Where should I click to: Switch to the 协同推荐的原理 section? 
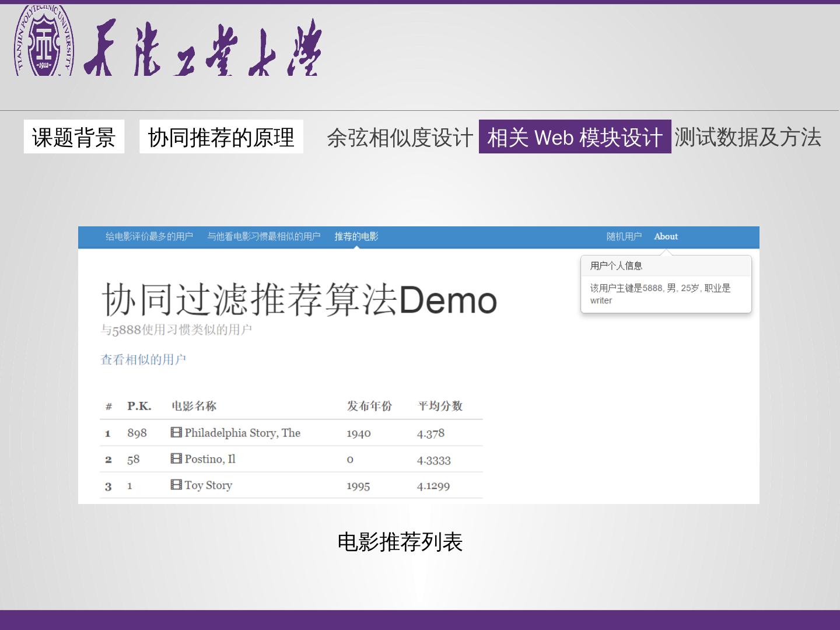point(221,137)
